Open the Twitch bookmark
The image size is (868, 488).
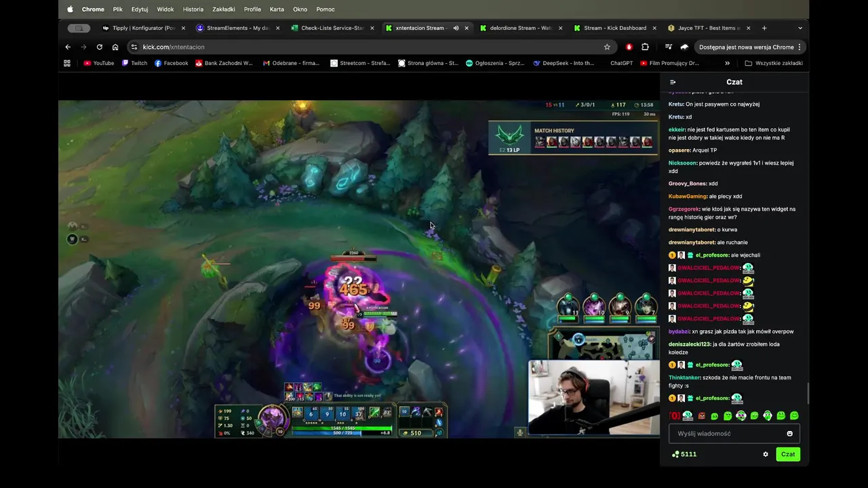click(134, 63)
